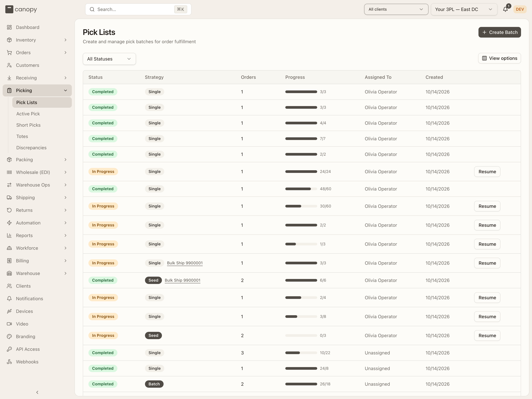Click the Create Batch button
Image resolution: width=532 pixels, height=399 pixels.
[x=500, y=32]
